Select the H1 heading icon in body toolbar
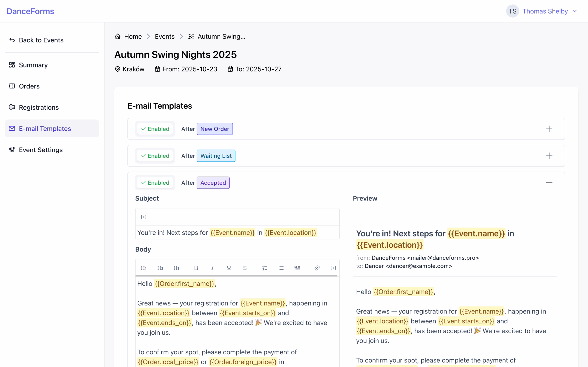 click(x=144, y=268)
